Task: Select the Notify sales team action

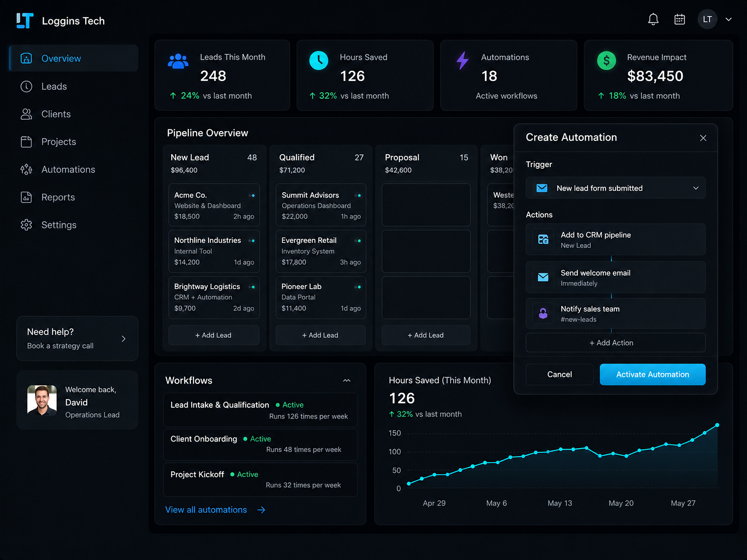Action: tap(615, 313)
